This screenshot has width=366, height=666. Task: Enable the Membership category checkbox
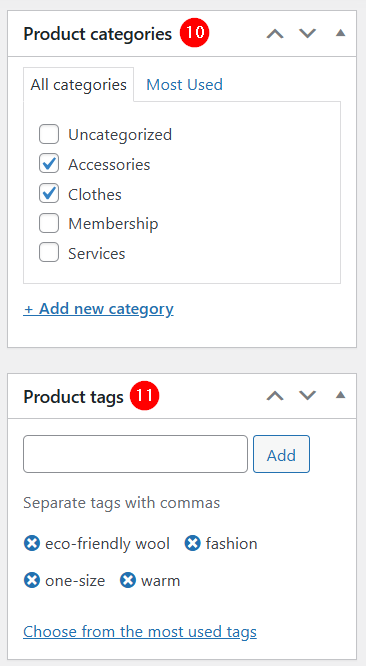(49, 224)
